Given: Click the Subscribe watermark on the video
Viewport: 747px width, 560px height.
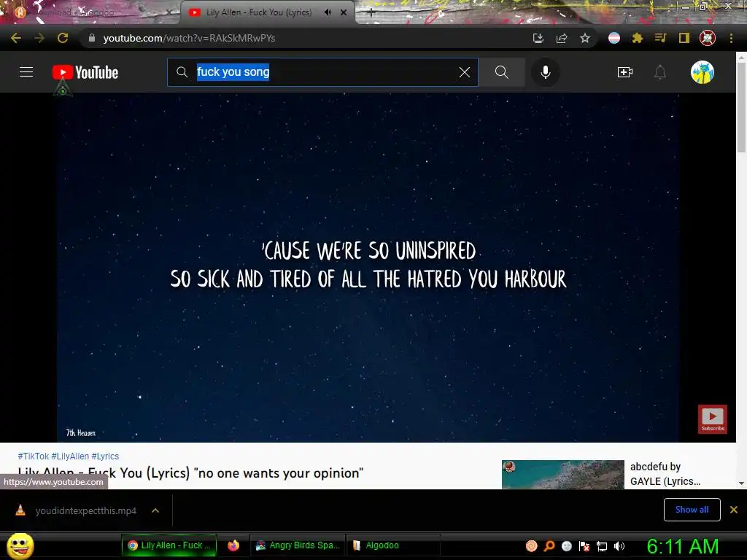Looking at the screenshot, I should 713,419.
